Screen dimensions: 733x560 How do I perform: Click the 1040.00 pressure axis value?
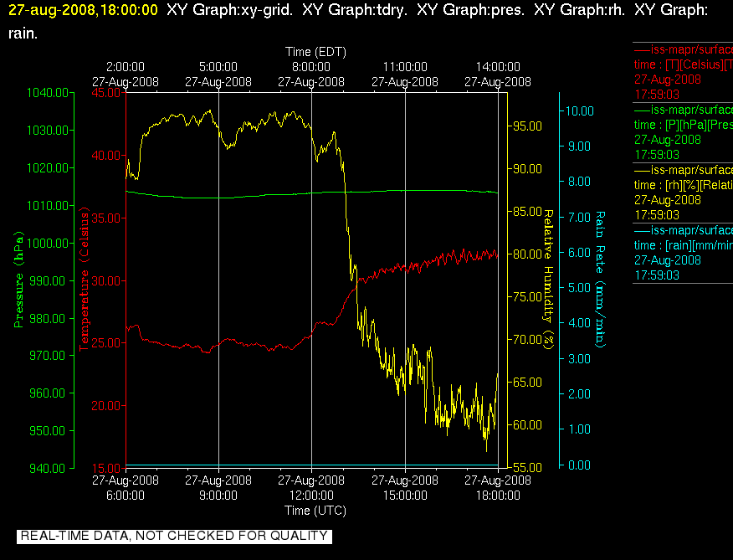pos(48,93)
